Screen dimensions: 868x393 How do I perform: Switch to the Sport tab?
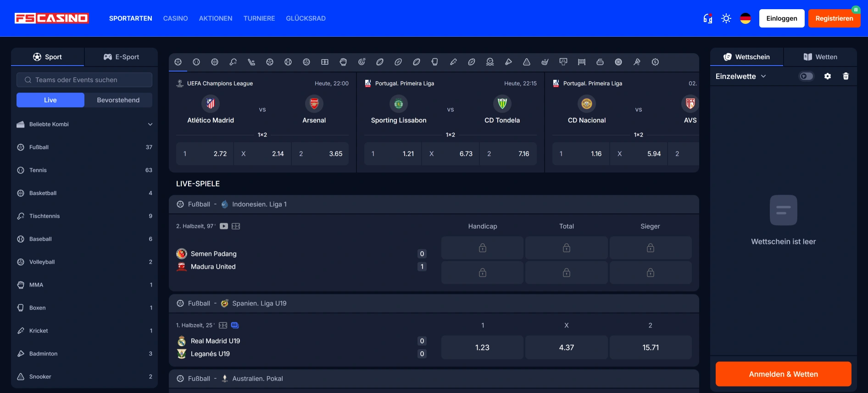click(48, 57)
